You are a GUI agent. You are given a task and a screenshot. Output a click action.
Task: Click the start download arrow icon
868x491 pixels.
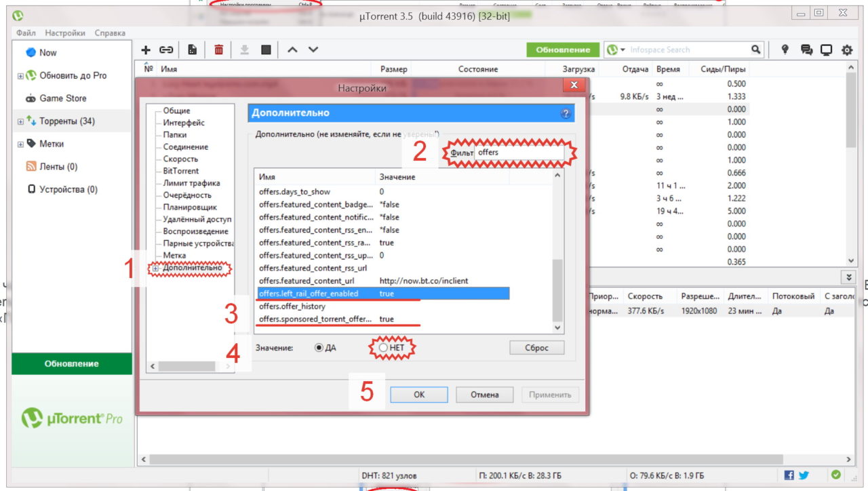coord(245,50)
